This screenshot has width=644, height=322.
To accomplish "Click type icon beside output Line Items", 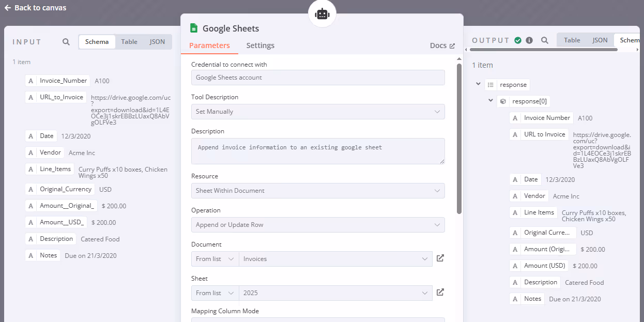I will tap(515, 212).
